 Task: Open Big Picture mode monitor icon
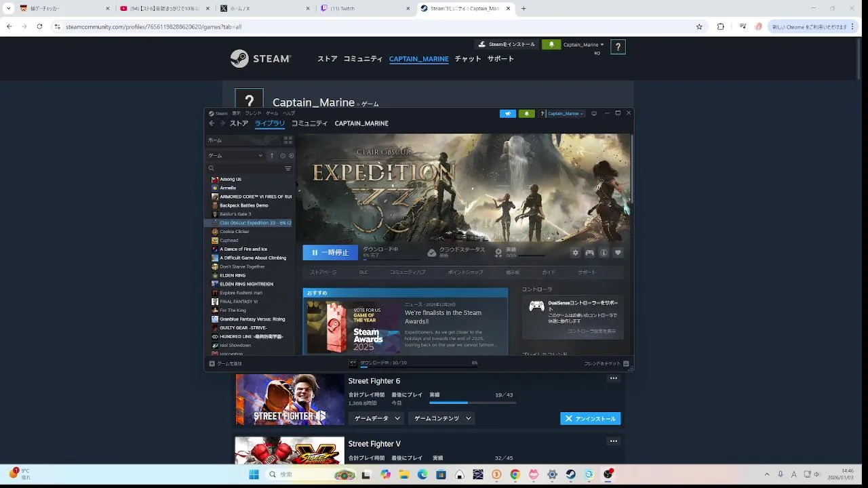pos(594,113)
